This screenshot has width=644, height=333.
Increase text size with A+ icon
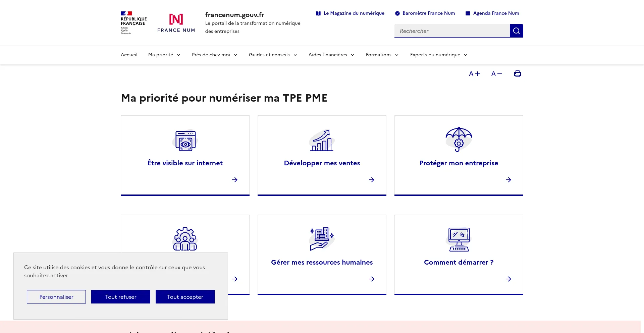click(x=474, y=74)
